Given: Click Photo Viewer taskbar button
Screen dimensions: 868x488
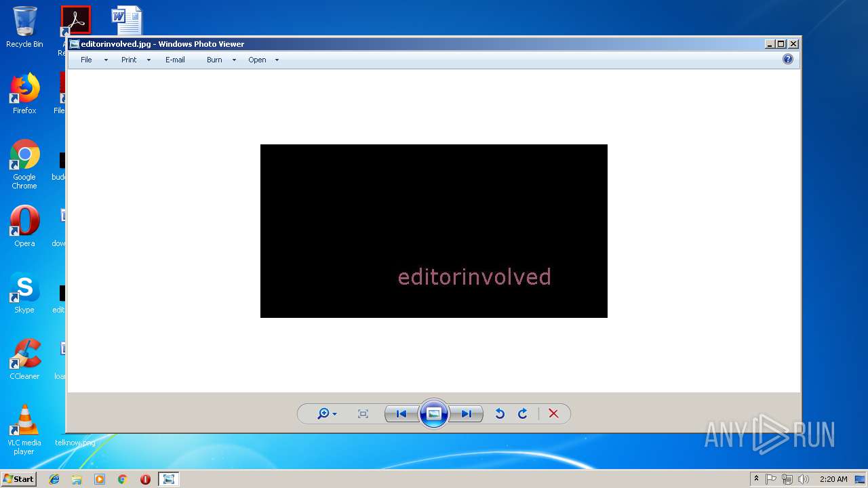Looking at the screenshot, I should click(x=168, y=479).
